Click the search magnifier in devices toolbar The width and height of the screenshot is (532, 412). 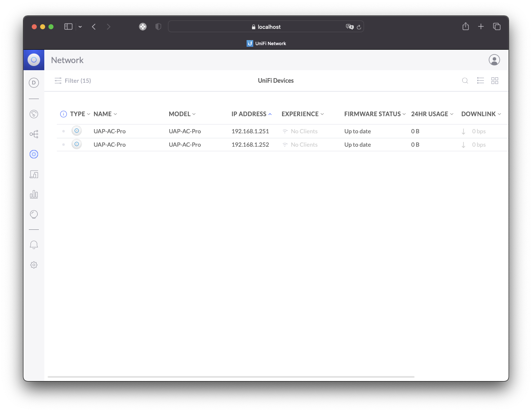click(465, 81)
